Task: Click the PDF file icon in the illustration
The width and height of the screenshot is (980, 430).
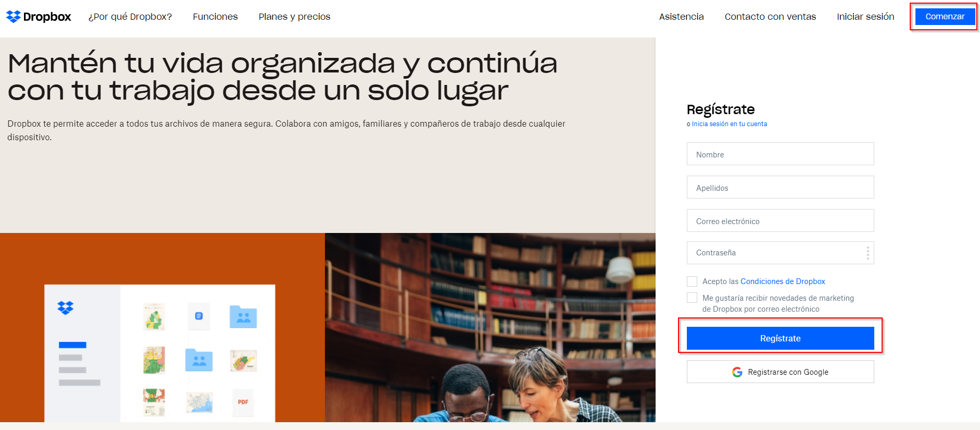Action: [x=243, y=402]
